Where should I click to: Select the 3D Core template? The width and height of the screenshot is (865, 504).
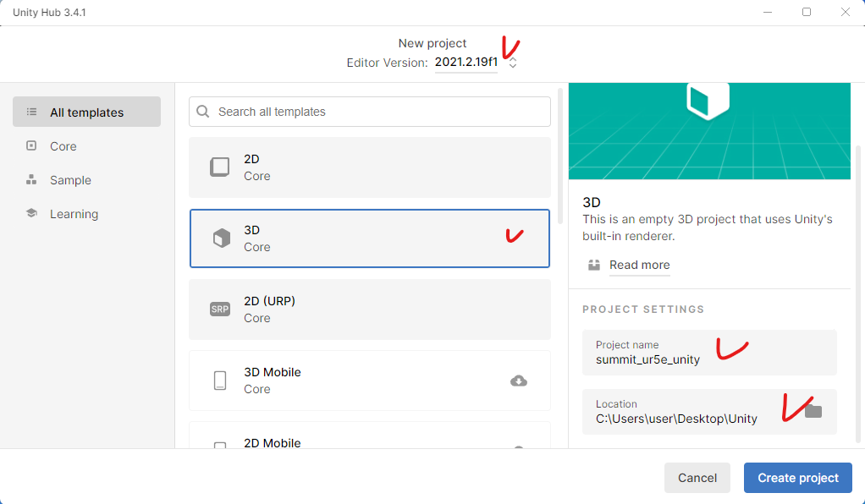370,238
